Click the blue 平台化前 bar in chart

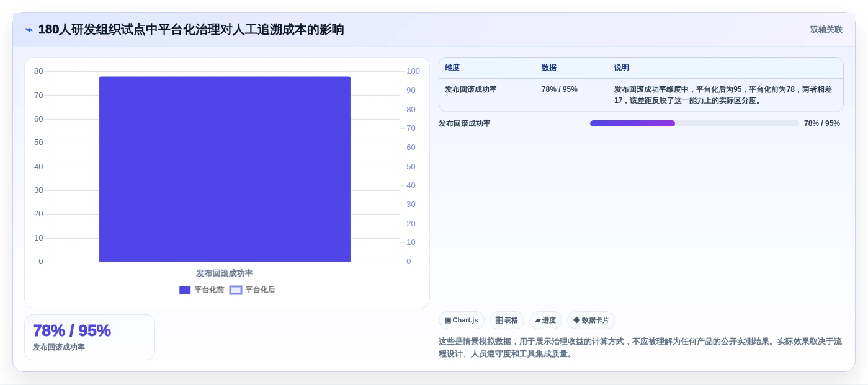coord(225,169)
